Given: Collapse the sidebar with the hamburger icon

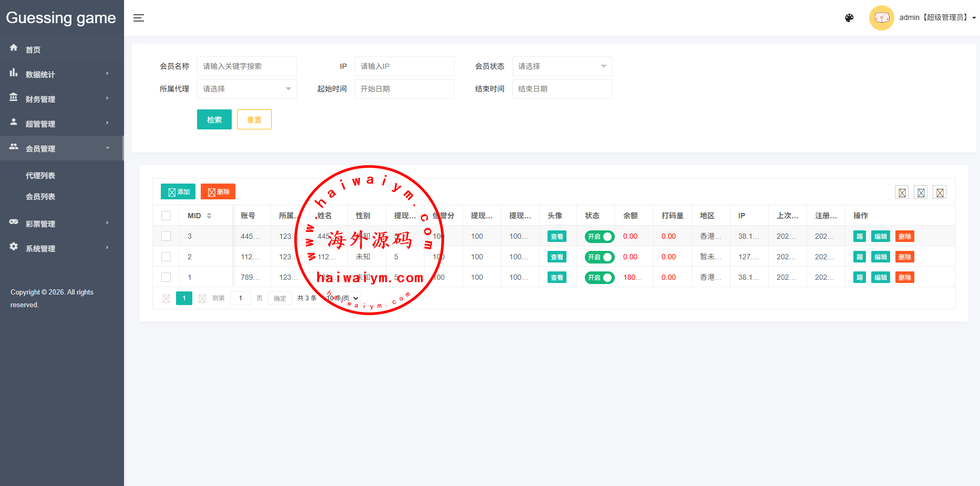Looking at the screenshot, I should (139, 18).
